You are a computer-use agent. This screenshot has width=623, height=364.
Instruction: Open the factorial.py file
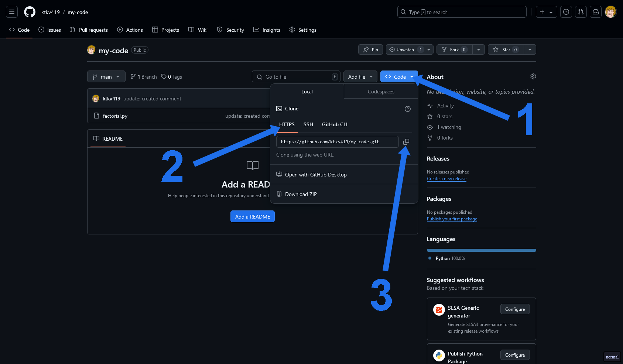115,116
